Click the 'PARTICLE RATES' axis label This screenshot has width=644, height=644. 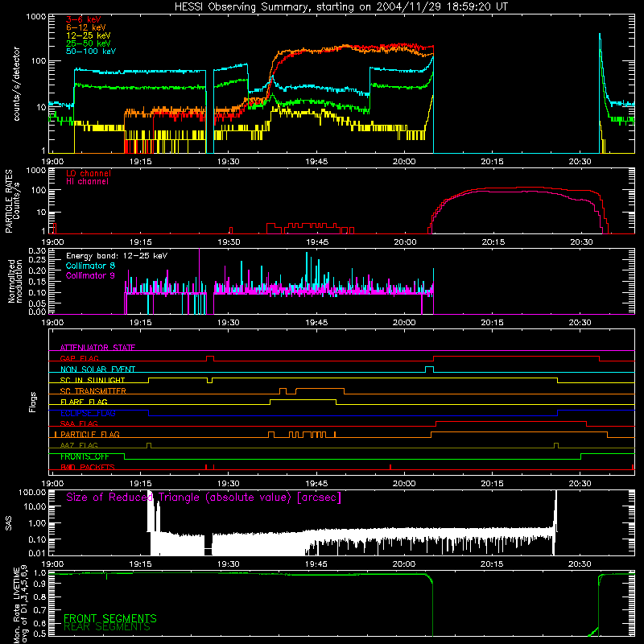coord(9,200)
